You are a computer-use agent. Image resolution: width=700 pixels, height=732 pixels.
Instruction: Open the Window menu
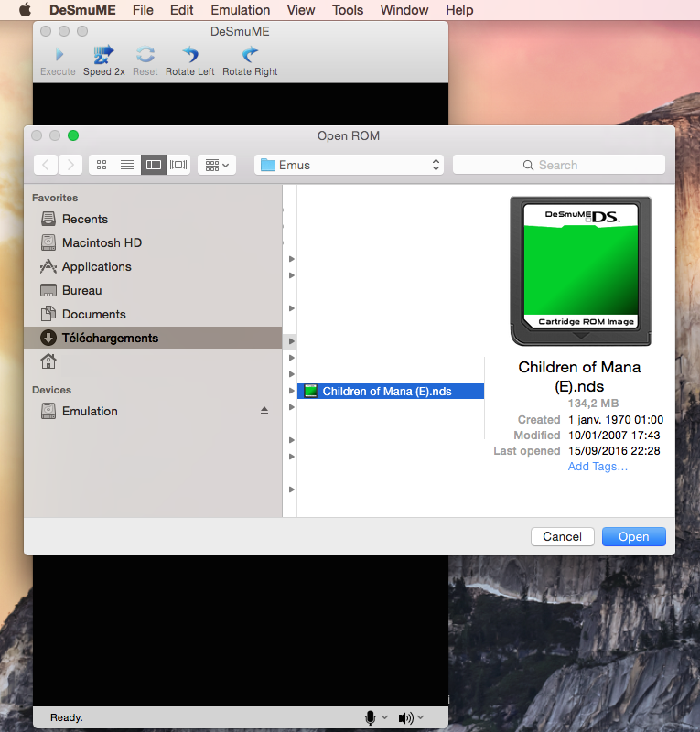(404, 10)
